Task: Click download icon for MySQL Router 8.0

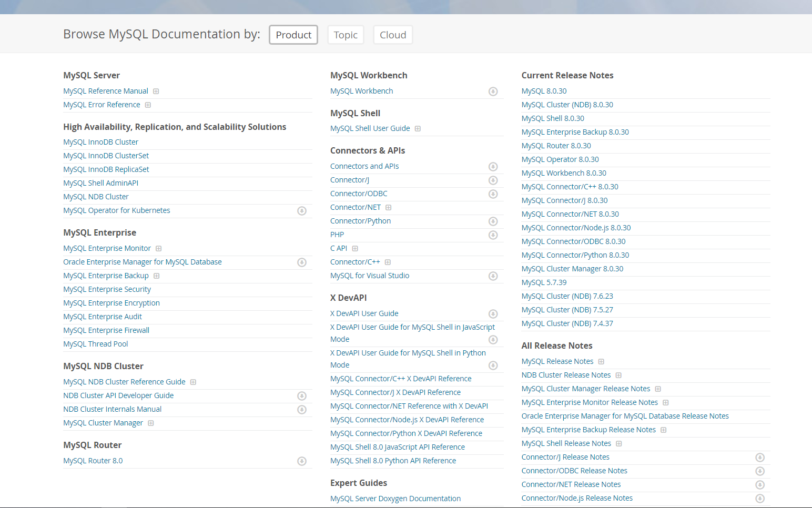Action: [302, 461]
